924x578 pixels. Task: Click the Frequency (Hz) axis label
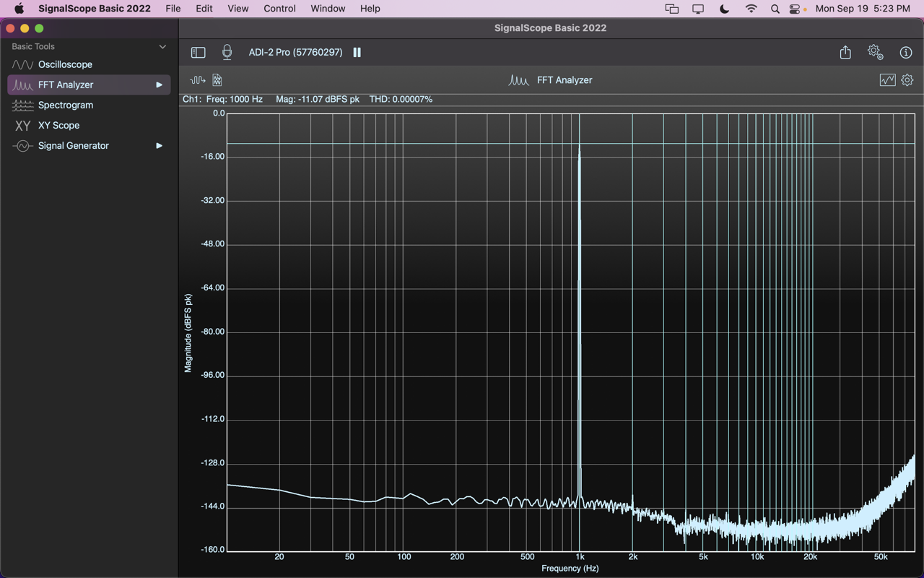coord(570,569)
